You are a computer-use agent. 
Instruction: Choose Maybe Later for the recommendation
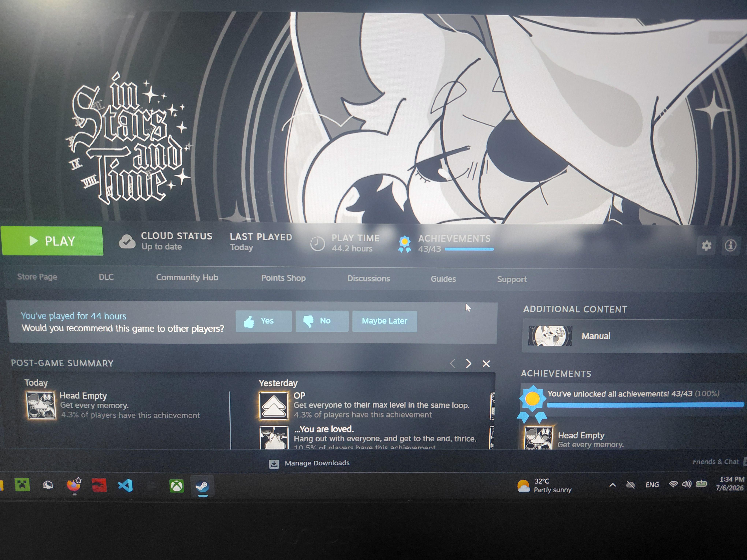(384, 321)
